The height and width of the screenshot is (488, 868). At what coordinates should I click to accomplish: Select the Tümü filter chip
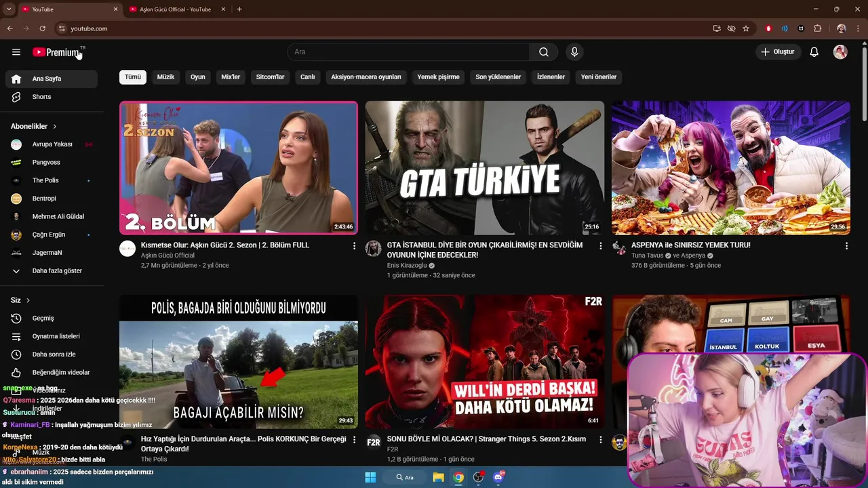click(133, 77)
